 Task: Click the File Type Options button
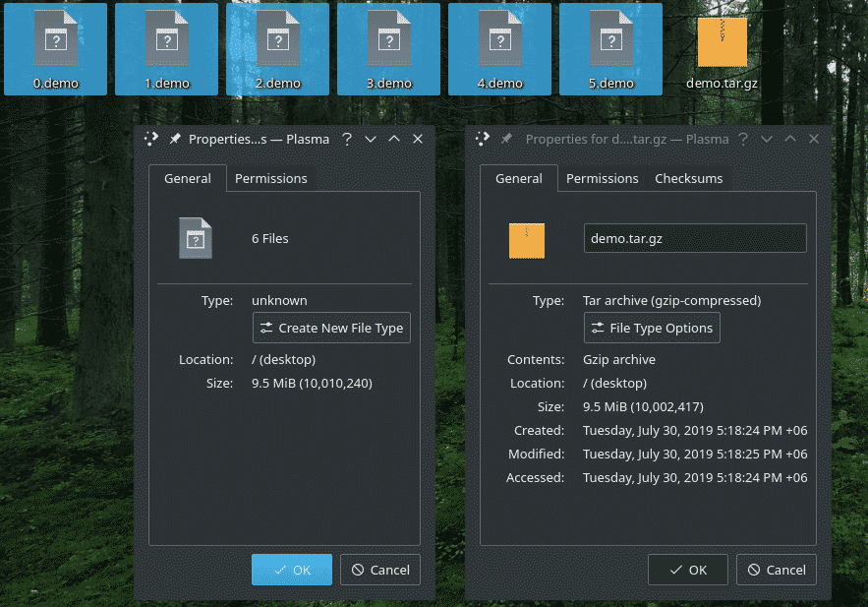(652, 328)
